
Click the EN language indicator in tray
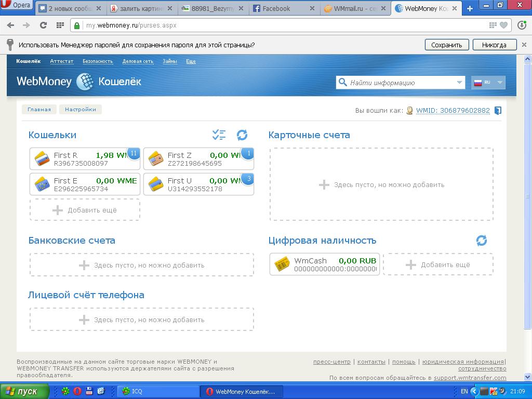(464, 391)
